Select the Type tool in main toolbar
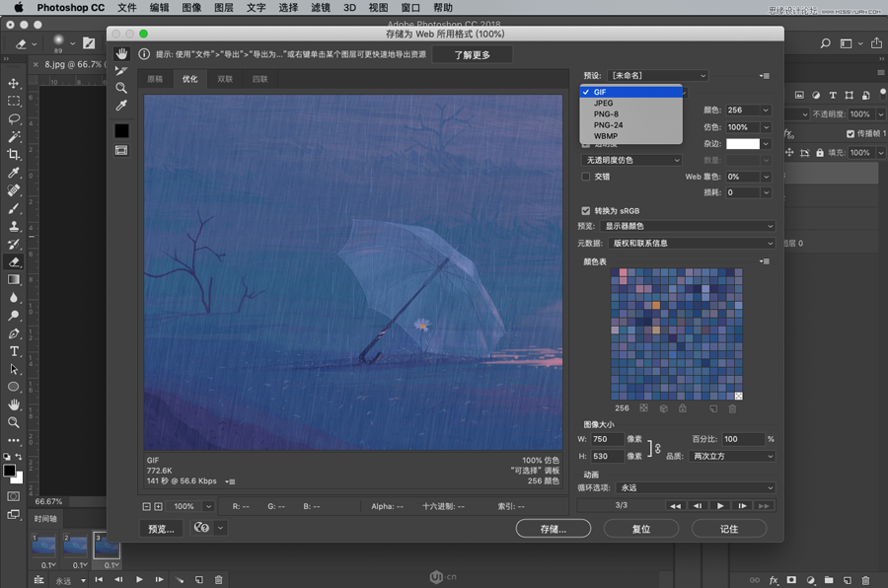 point(14,351)
